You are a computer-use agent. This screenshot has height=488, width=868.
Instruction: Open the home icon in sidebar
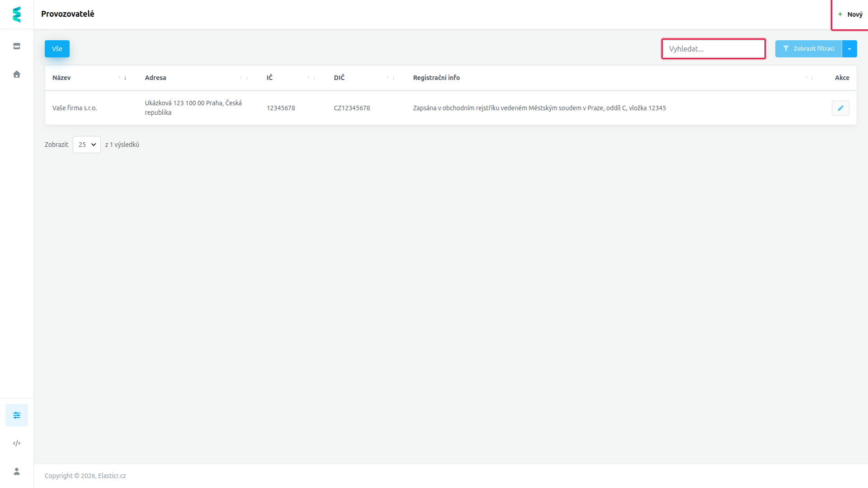[x=17, y=74]
